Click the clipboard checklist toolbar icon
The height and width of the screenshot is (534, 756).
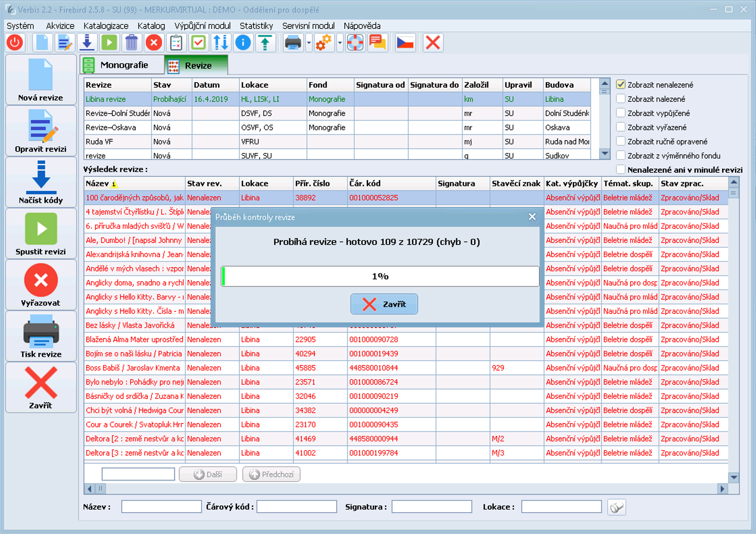tap(176, 43)
